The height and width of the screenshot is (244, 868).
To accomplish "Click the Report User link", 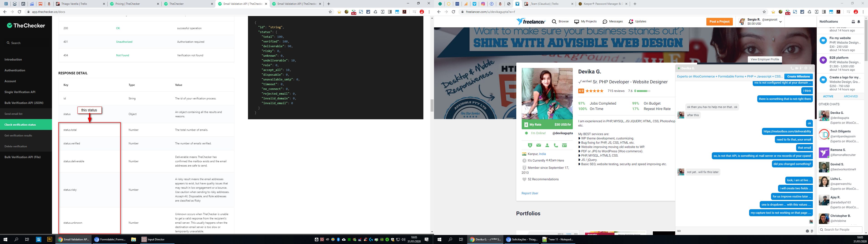I will [530, 193].
